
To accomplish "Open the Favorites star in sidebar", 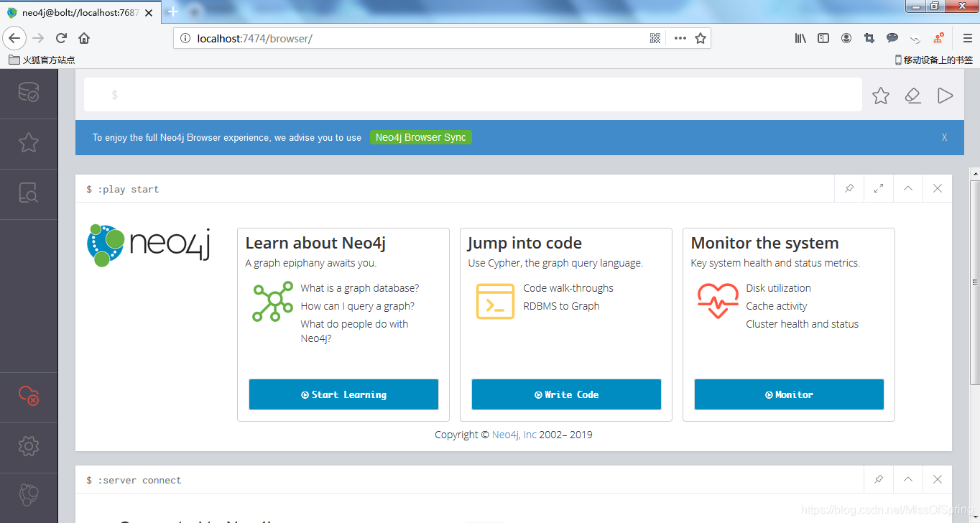I will pos(29,143).
